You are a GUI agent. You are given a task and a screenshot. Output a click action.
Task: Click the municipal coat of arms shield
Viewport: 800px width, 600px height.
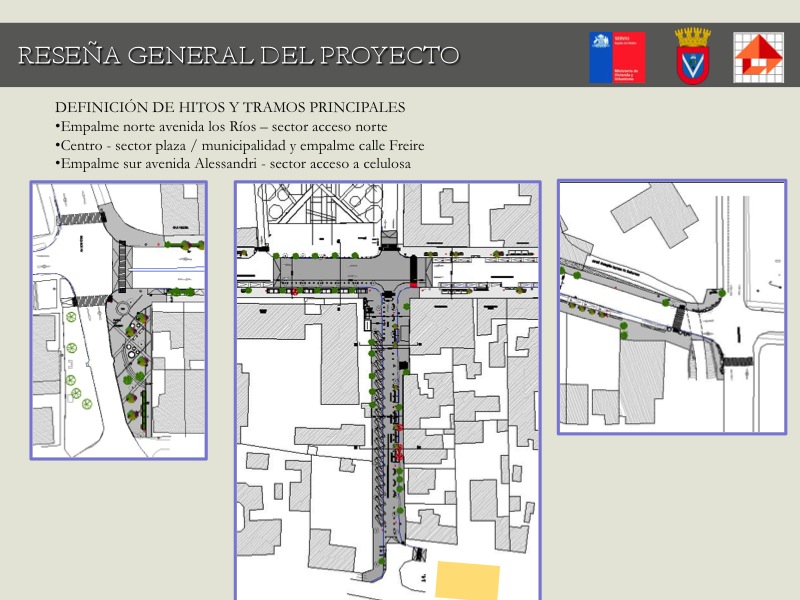click(692, 56)
